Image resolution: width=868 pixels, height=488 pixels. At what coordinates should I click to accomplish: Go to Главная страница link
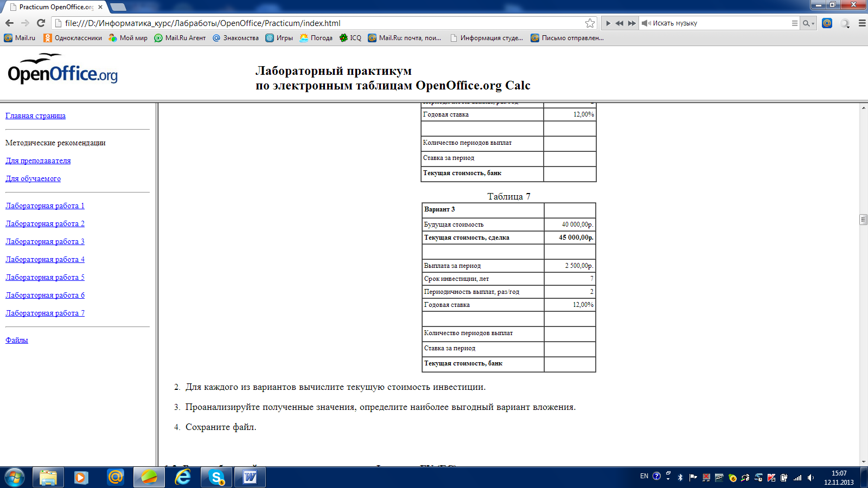pos(35,115)
